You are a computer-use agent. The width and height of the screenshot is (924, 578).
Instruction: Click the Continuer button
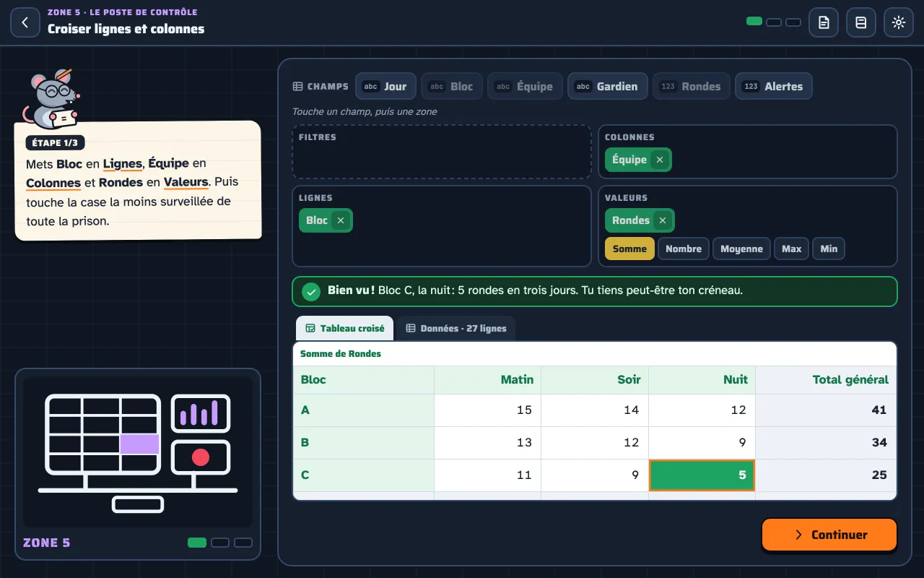coord(829,535)
